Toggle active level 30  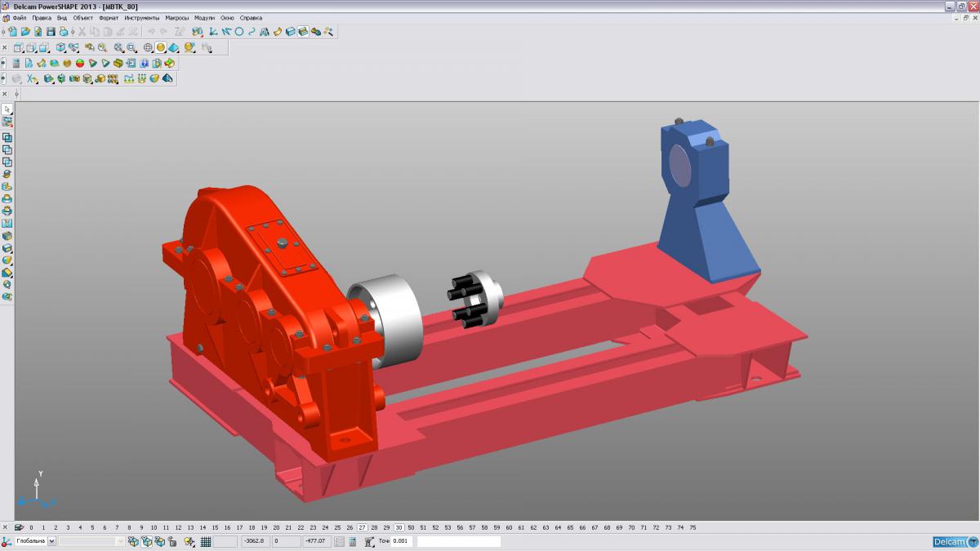pyautogui.click(x=399, y=527)
